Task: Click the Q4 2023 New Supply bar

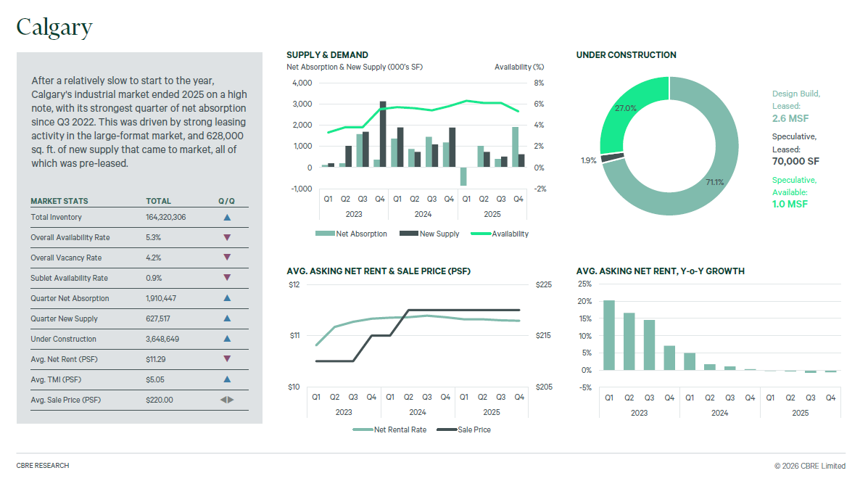Action: pos(383,134)
